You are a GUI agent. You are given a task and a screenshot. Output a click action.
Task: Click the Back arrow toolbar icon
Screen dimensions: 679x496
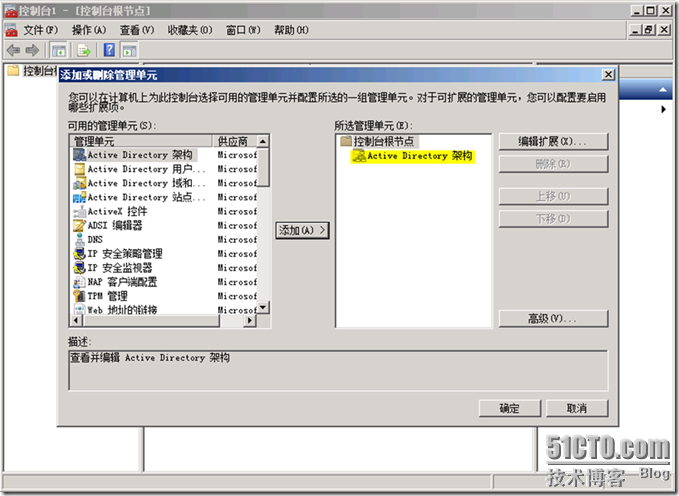click(x=13, y=50)
